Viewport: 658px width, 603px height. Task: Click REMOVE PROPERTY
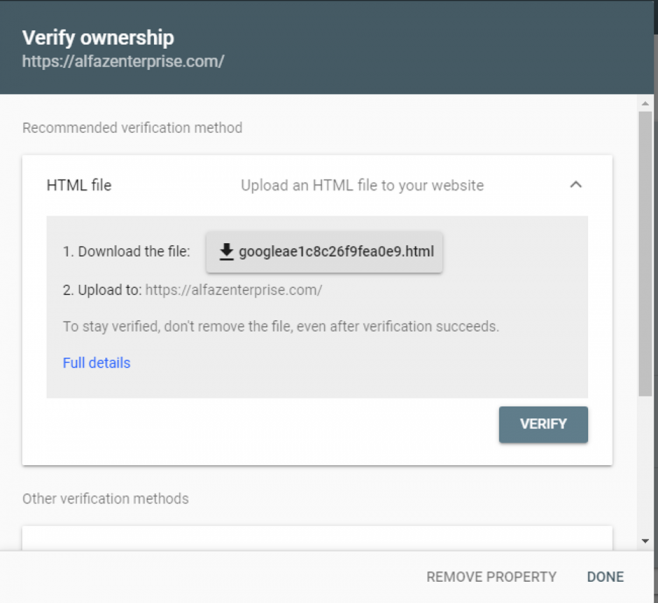tap(491, 577)
